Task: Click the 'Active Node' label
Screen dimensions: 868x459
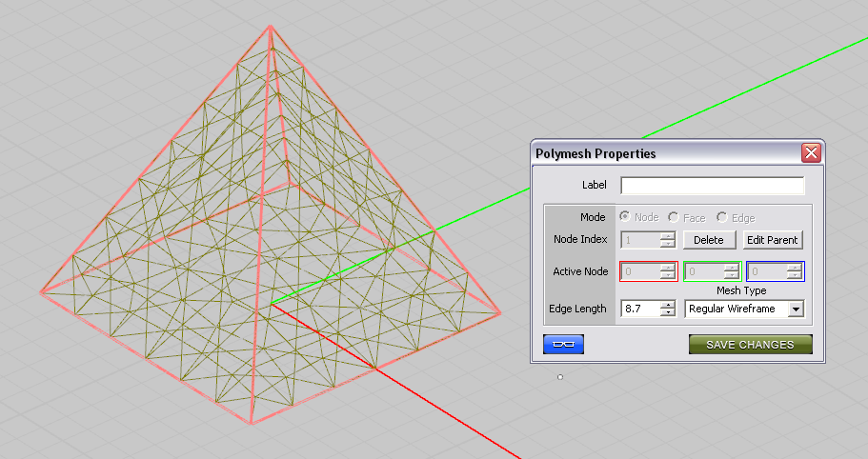Action: tap(580, 271)
